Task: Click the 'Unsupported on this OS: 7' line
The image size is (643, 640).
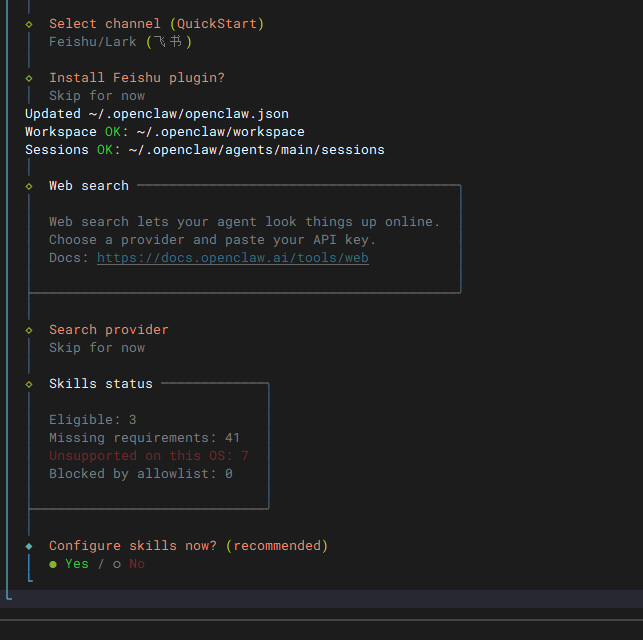Action: (148, 456)
